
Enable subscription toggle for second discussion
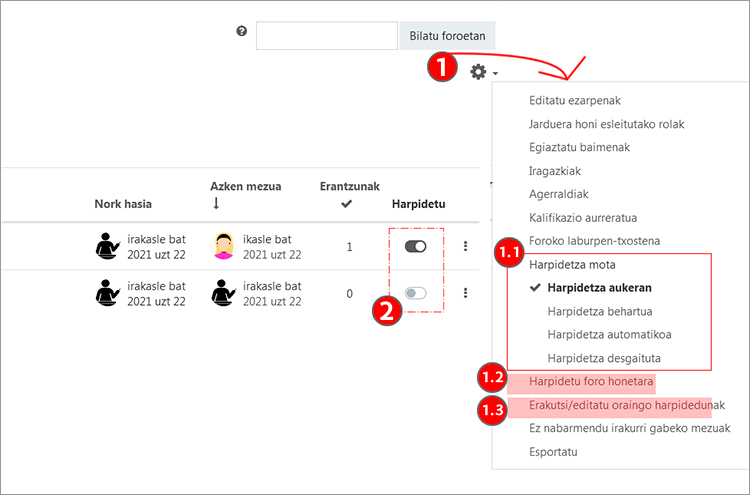[415, 293]
